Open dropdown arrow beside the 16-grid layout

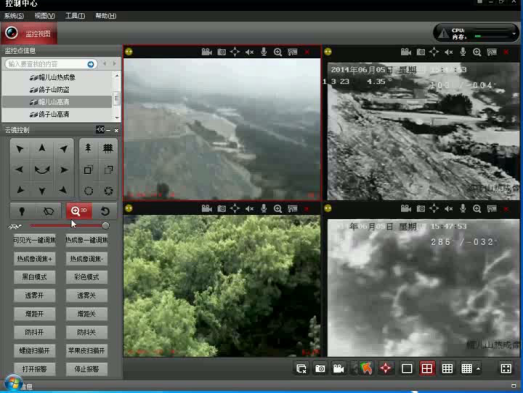(478, 369)
